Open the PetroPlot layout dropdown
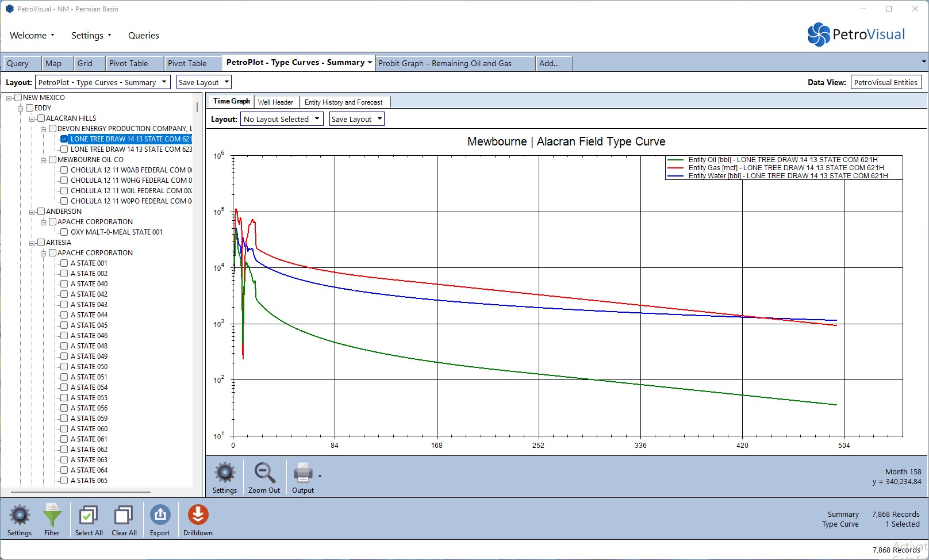929x560 pixels. (102, 82)
